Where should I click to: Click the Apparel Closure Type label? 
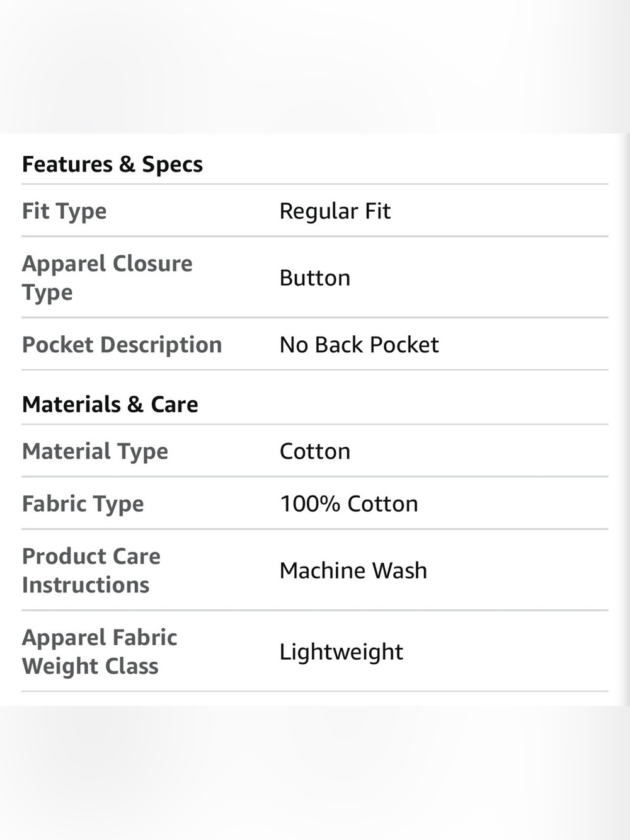[107, 278]
